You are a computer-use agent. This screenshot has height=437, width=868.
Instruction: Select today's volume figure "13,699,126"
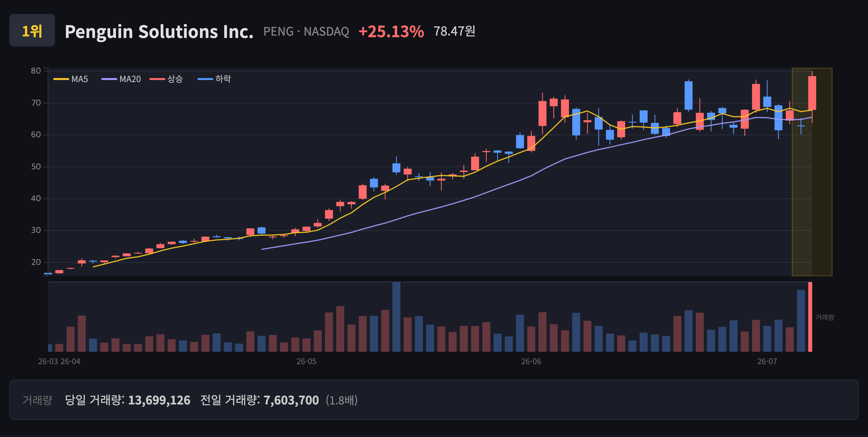[x=159, y=400]
